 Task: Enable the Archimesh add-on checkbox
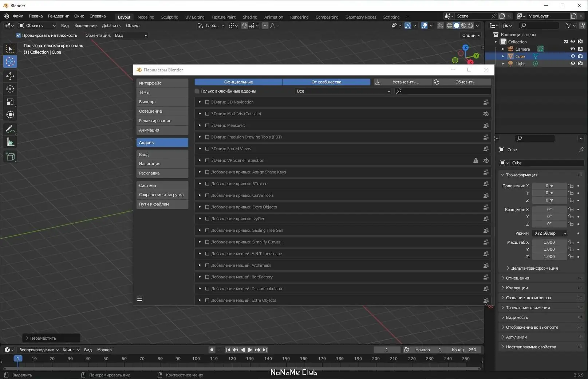tap(207, 265)
